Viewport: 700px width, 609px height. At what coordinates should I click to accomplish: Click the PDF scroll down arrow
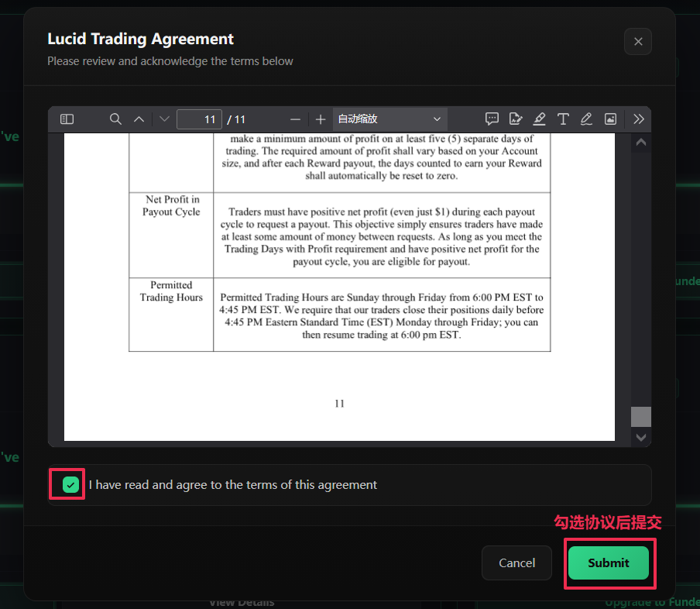click(x=640, y=437)
